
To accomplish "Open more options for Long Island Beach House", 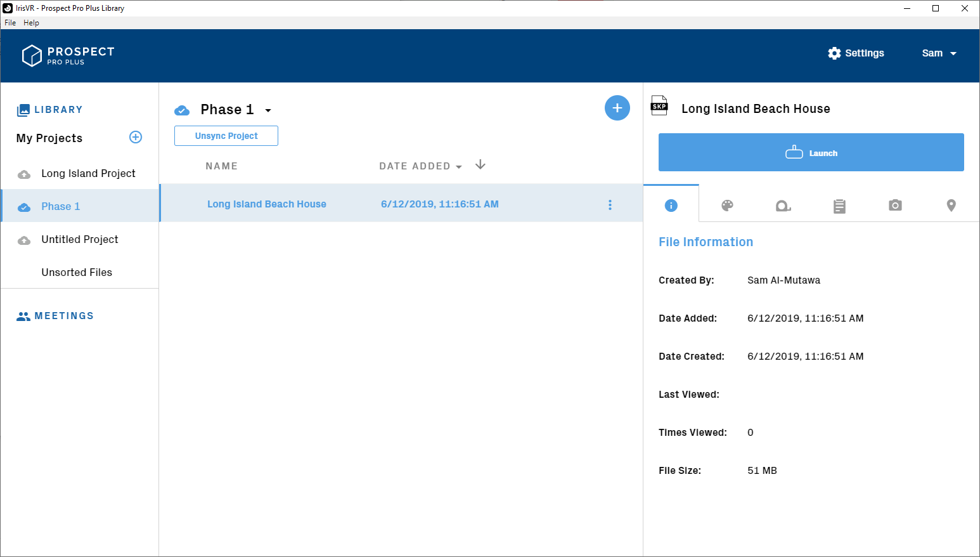I will pos(610,204).
